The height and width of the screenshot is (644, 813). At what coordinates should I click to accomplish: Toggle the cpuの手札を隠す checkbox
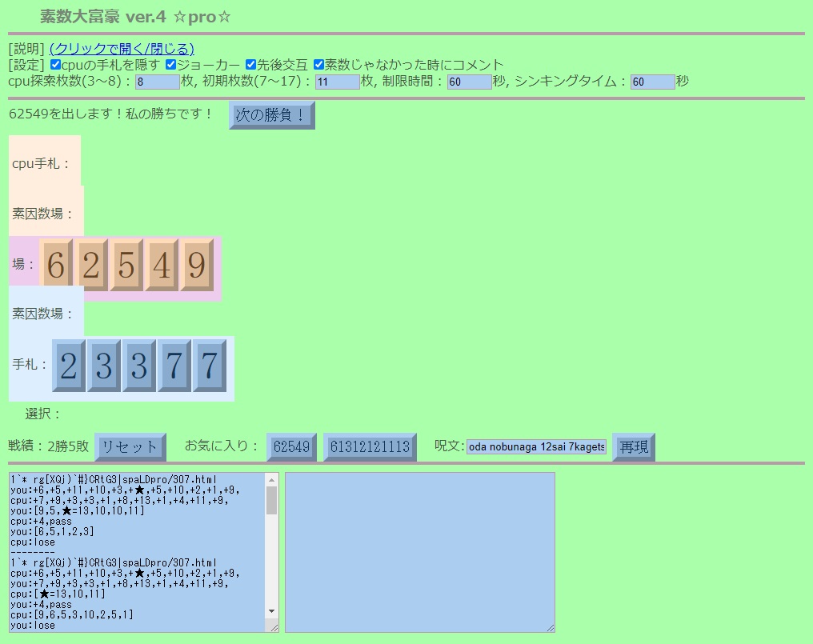55,65
